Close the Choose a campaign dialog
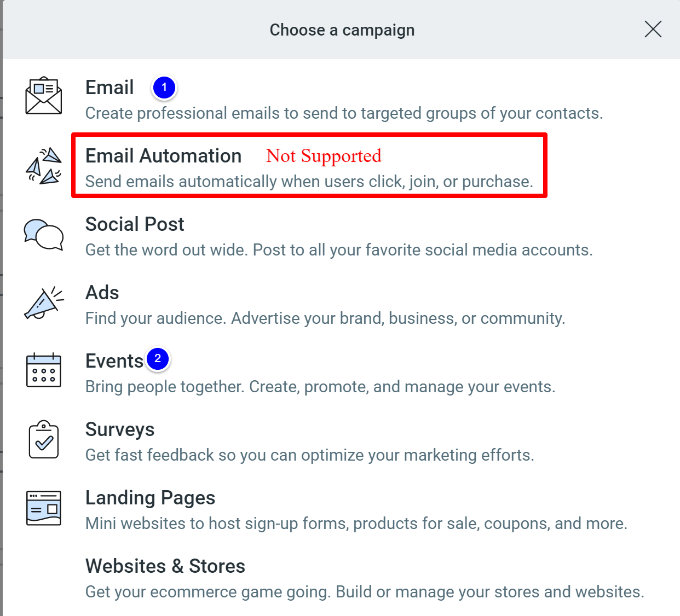This screenshot has width=680, height=616. pyautogui.click(x=653, y=29)
